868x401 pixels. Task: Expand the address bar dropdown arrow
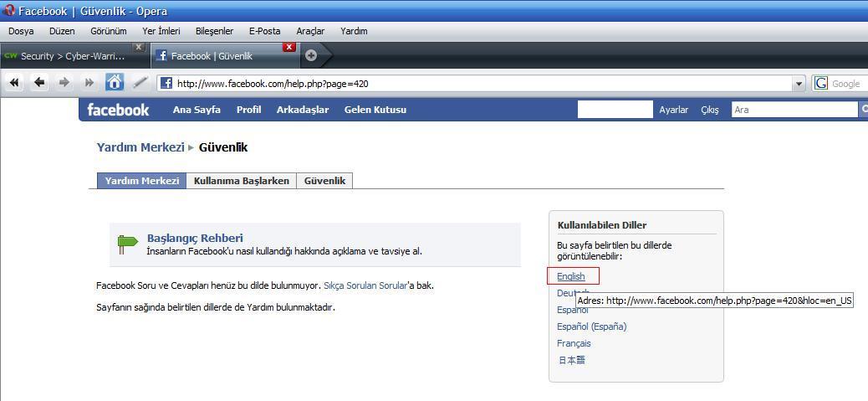coord(799,84)
